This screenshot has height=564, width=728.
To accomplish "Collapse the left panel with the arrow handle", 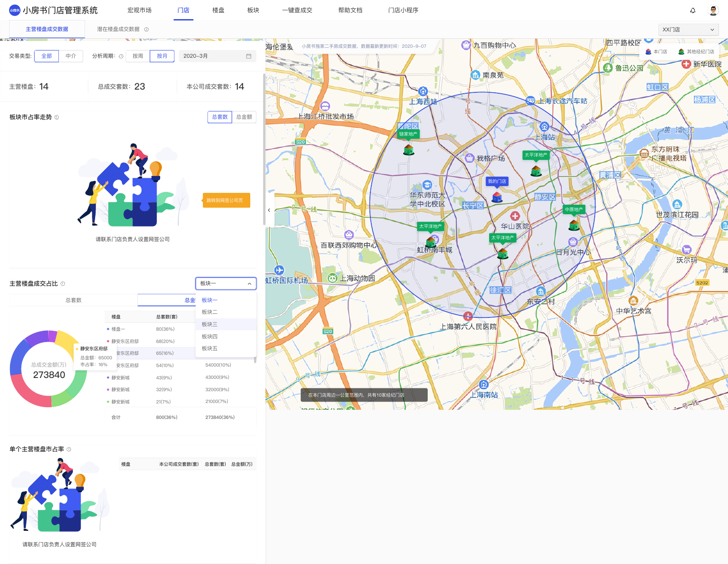I will (x=269, y=210).
